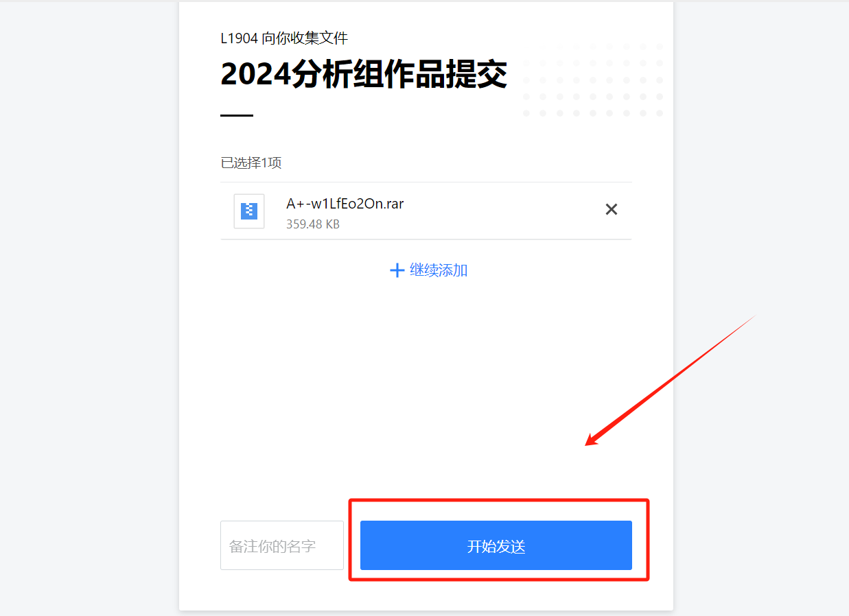
Task: Focus the 备注你的名字 name field
Action: tap(282, 545)
